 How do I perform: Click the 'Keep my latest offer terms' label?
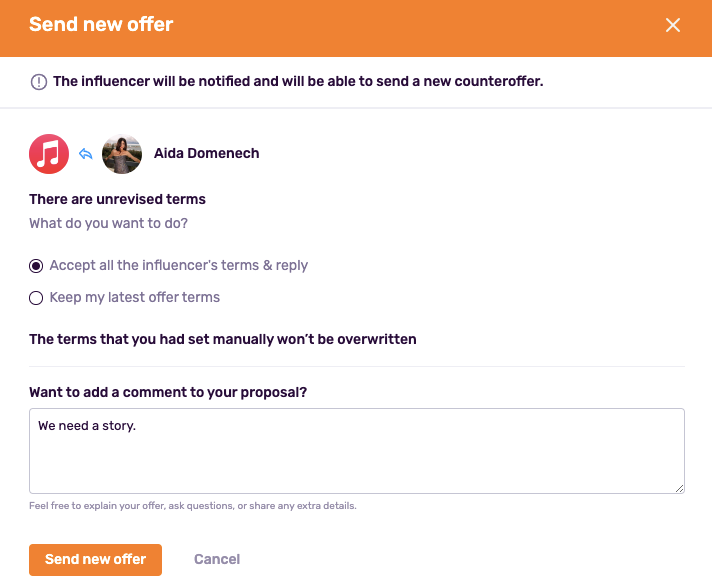(x=134, y=297)
